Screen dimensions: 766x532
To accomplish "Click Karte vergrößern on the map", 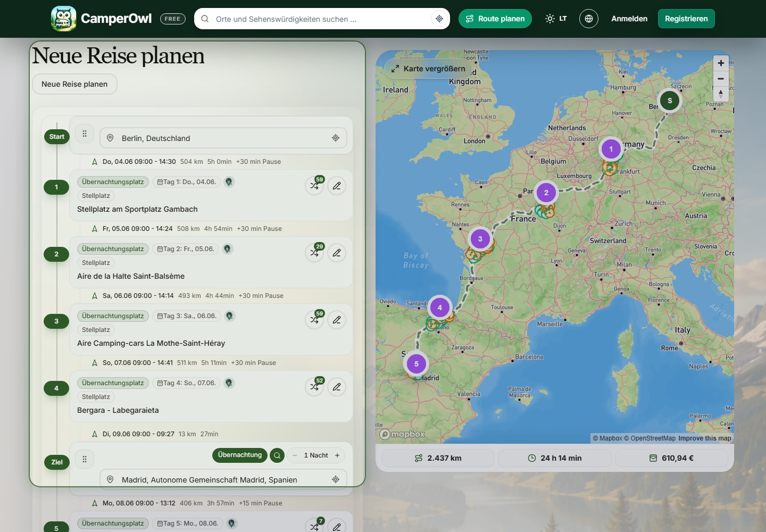I will coord(428,69).
